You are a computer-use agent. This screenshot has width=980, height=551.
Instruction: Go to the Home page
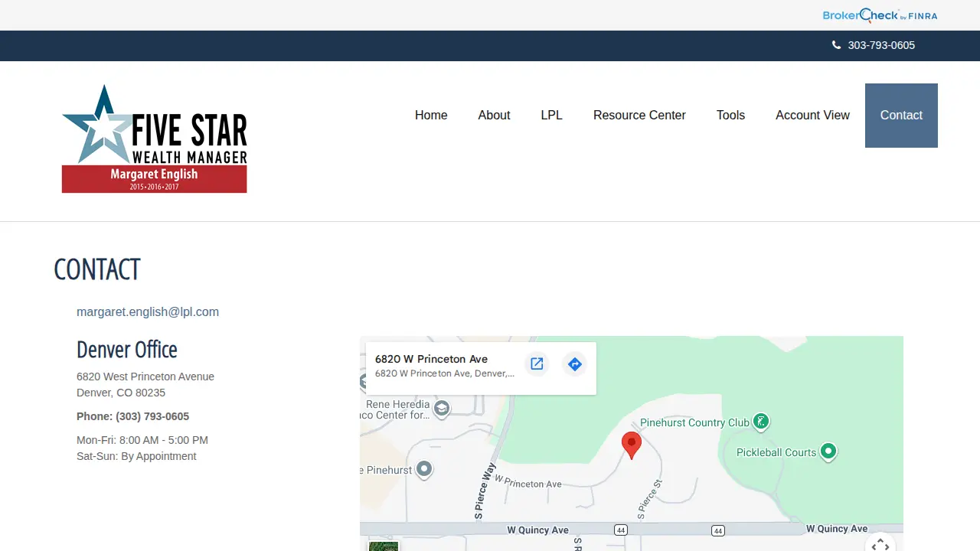point(431,116)
